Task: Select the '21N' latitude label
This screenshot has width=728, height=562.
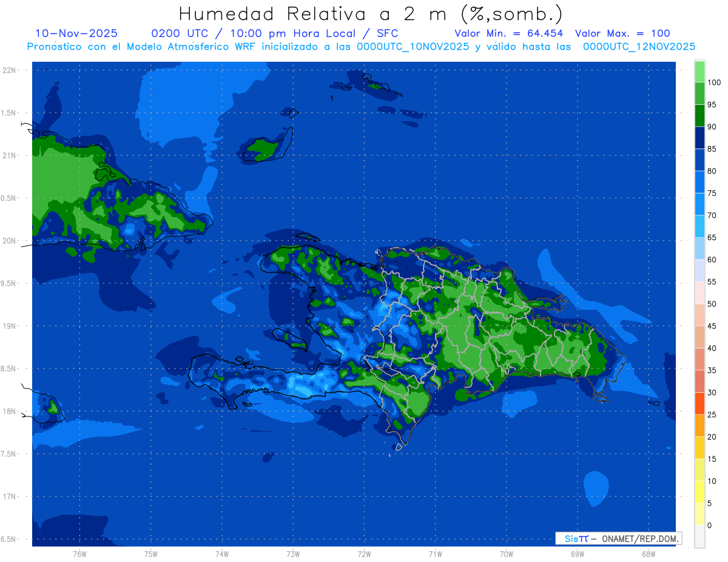Action: [9, 155]
